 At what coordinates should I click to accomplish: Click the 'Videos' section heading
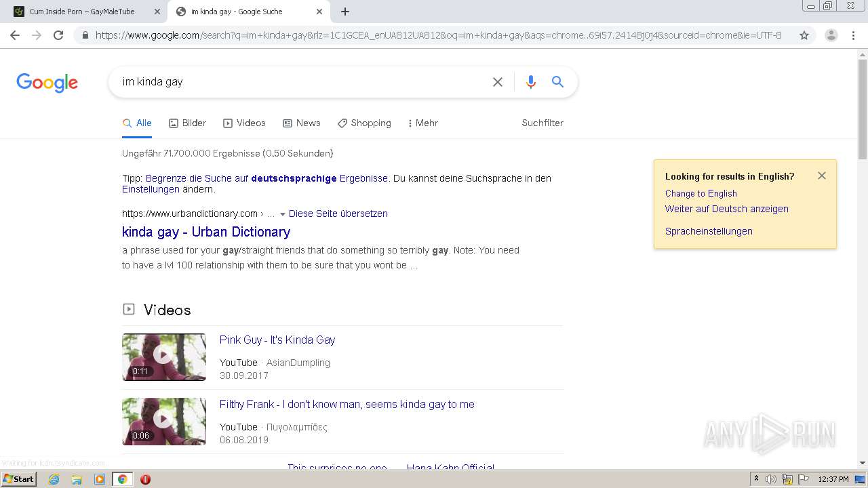coord(167,310)
